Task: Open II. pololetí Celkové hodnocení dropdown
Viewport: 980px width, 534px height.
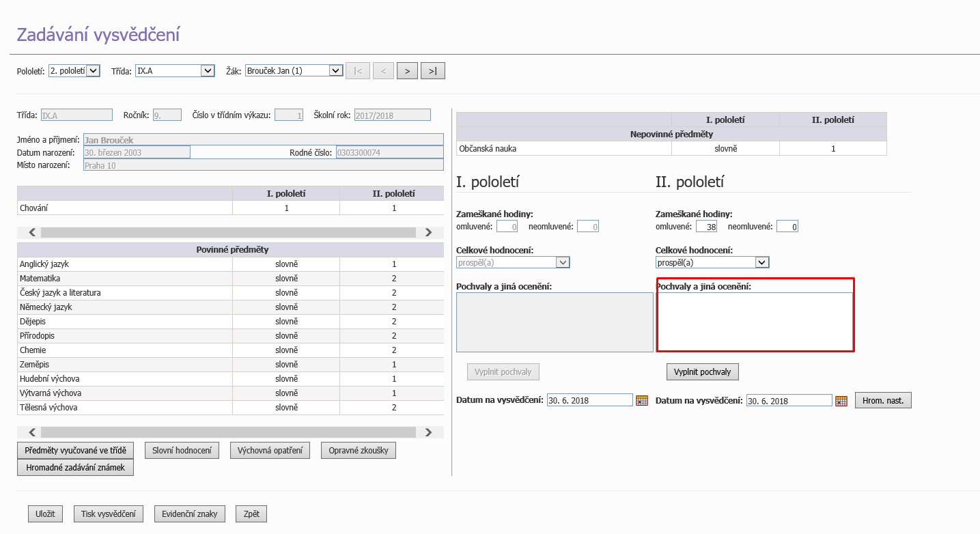Action: click(712, 262)
